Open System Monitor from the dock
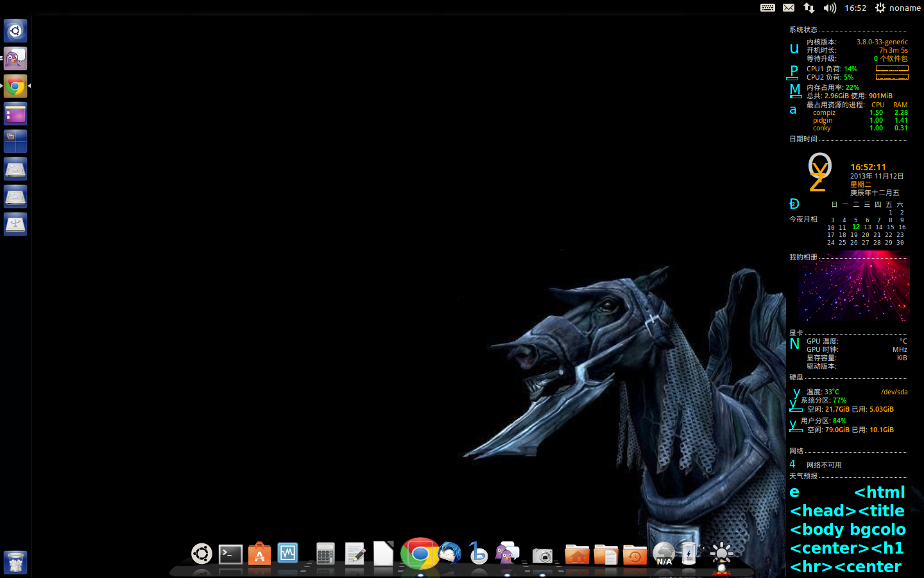Screen dimensions: 924x578 [287, 553]
